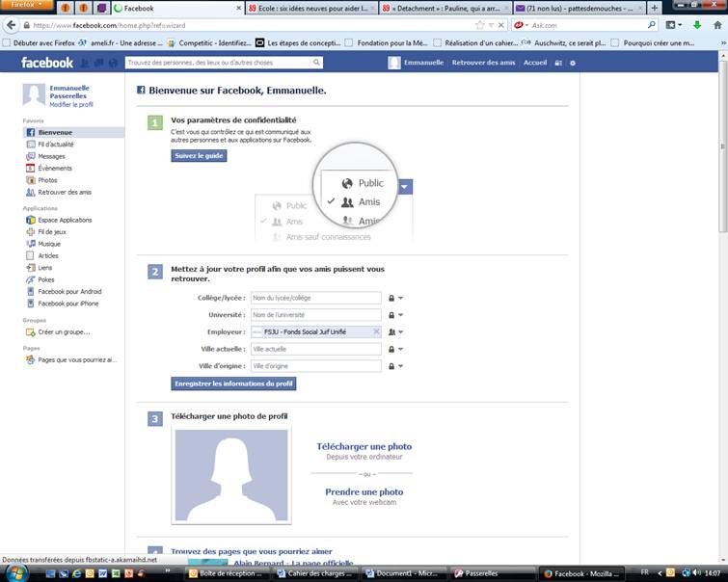
Task: Click Windows Start button
Action: 15,572
